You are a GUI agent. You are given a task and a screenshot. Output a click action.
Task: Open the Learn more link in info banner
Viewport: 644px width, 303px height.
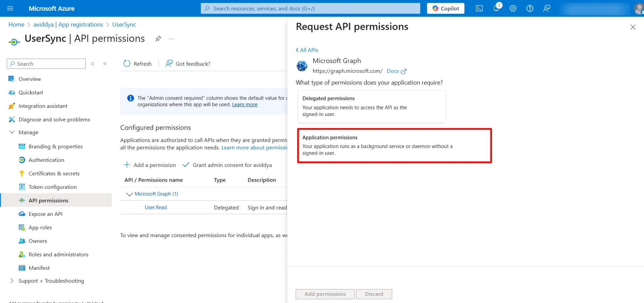pos(245,105)
